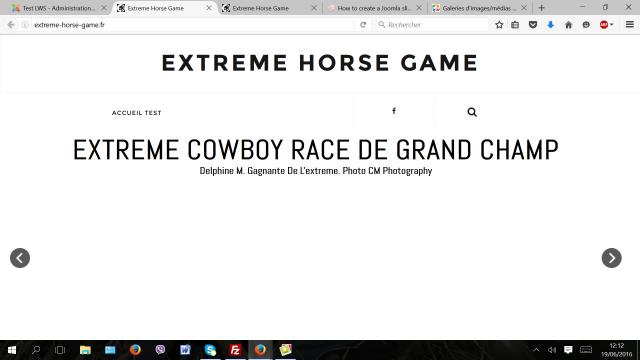Switch to the Test LWS - Administration tab
The height and width of the screenshot is (360, 640).
point(57,8)
